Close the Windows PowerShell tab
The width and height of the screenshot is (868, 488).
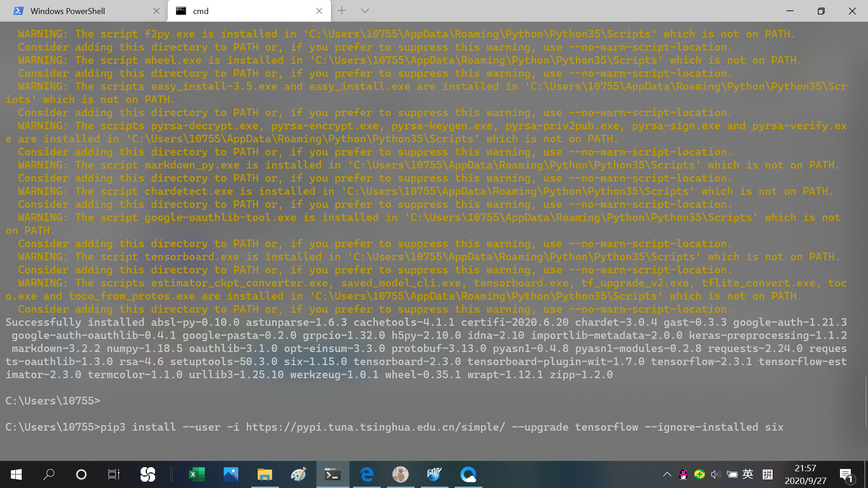click(156, 11)
